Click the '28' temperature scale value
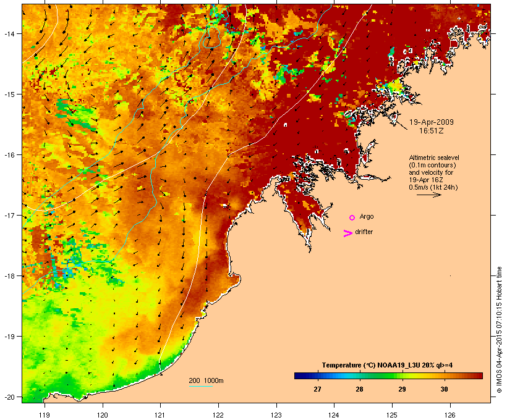Screen dimensions: 507x420 pyautogui.click(x=359, y=389)
